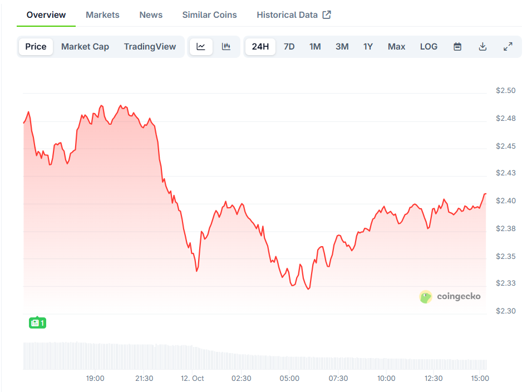Click the CoinGecko logo watermark
Screen dimensions: 532x392
point(450,297)
